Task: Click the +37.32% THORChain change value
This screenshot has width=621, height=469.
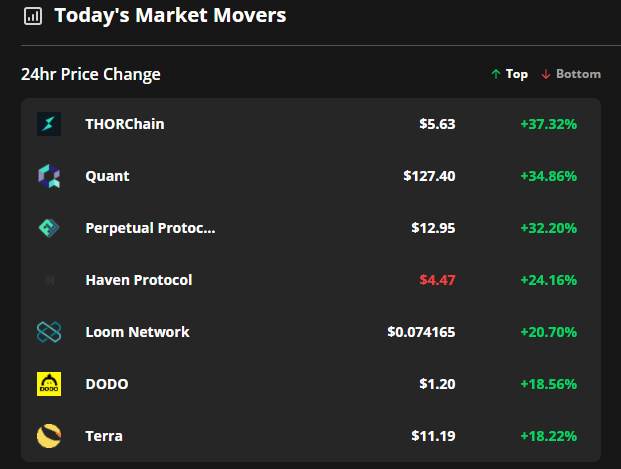Action: tap(549, 124)
